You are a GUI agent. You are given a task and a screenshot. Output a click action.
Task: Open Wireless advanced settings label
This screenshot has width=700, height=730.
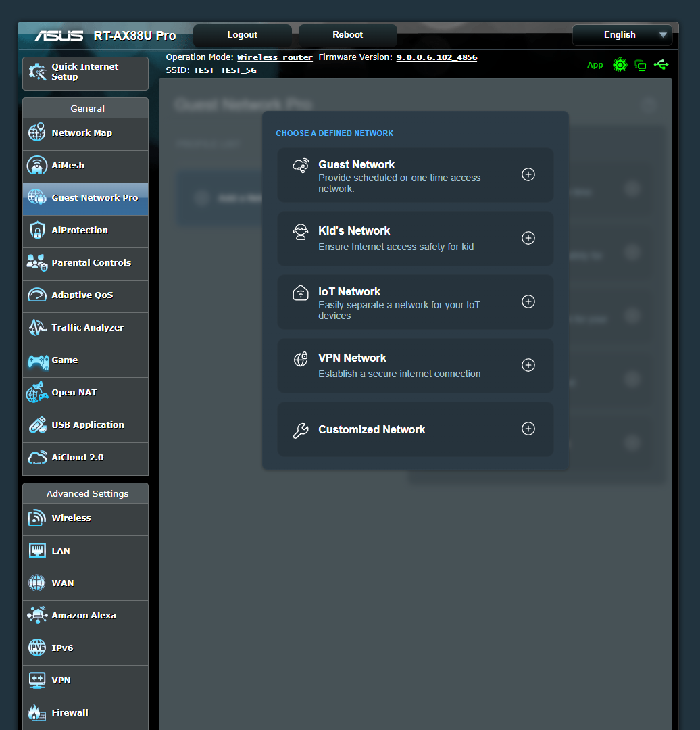(x=71, y=518)
